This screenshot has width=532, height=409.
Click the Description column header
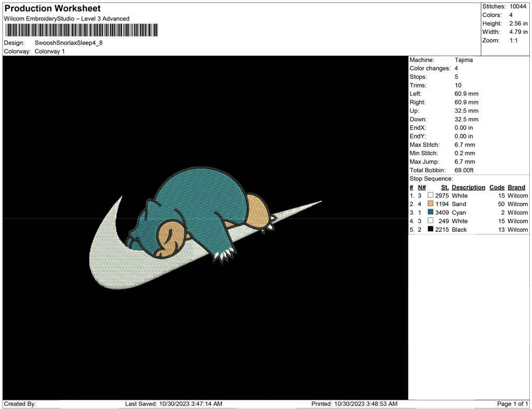pos(468,187)
